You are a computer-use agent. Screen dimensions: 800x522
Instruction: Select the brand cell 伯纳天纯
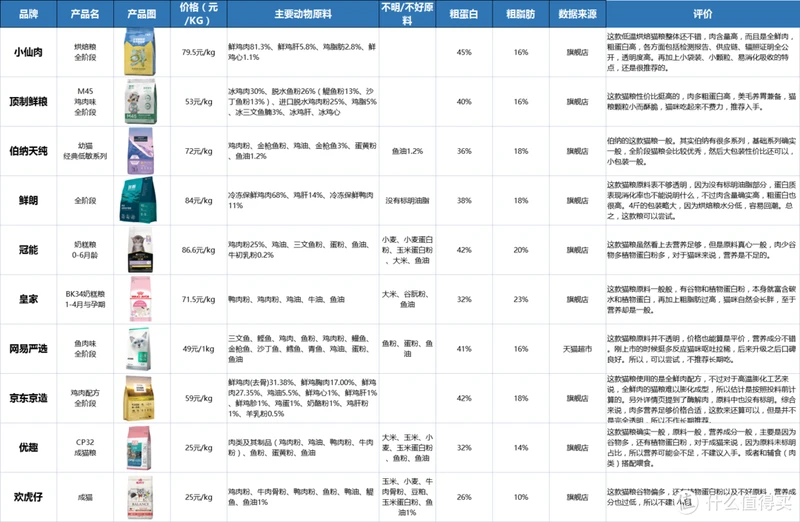click(x=29, y=151)
